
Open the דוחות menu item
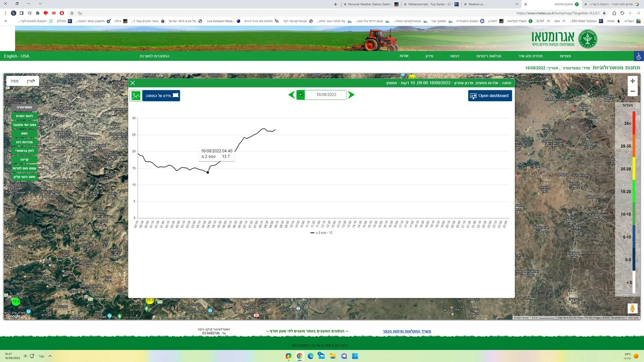[x=455, y=56]
